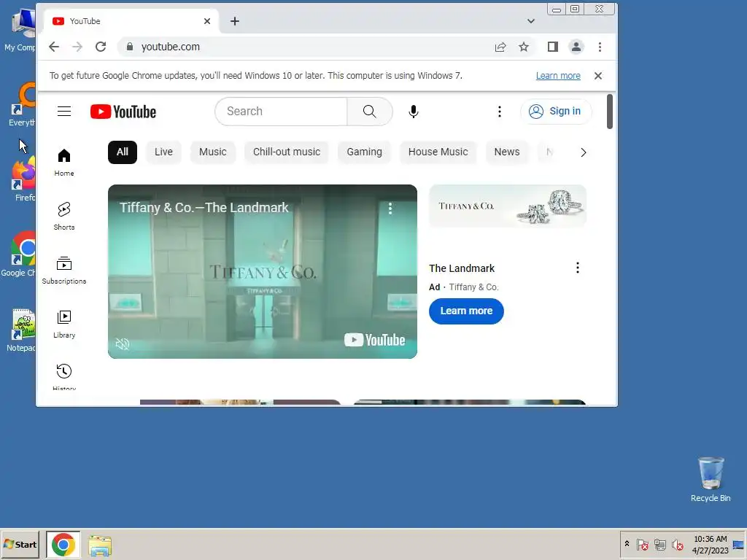Open the Recycle Bin on desktop
This screenshot has width=747, height=560.
pos(711,479)
